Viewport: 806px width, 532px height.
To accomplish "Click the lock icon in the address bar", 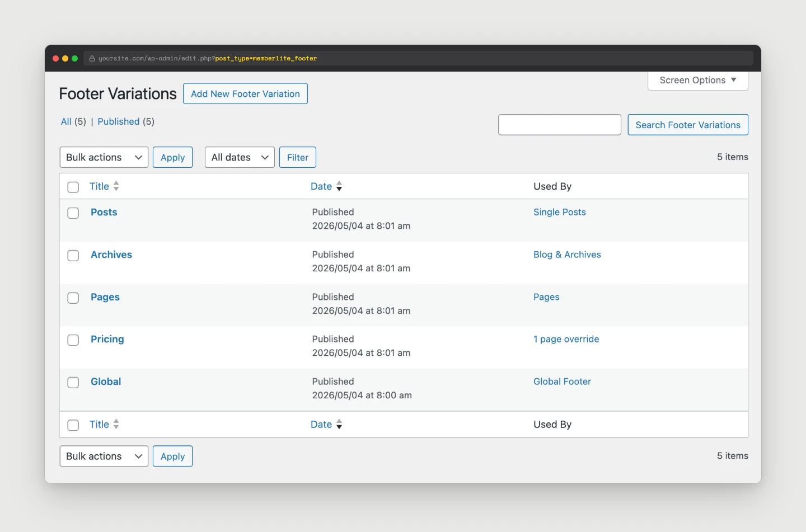I will (92, 58).
